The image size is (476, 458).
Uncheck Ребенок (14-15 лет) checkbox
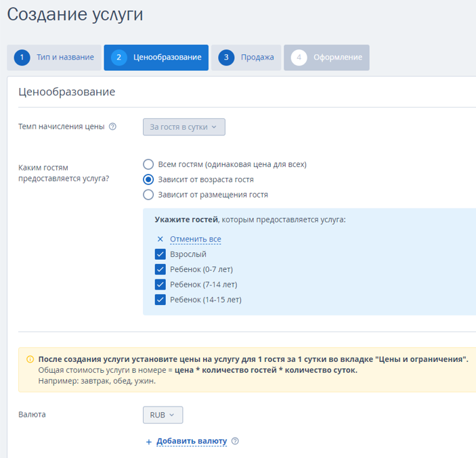[160, 300]
